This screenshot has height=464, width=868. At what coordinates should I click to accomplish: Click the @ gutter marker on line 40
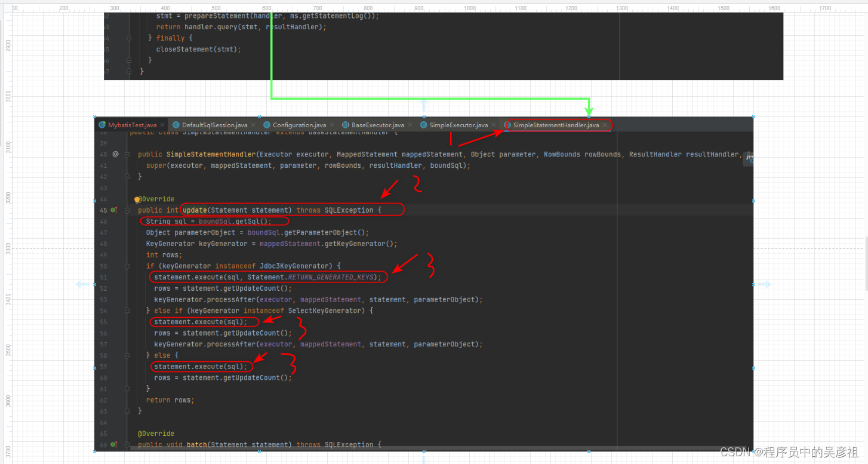coord(115,154)
